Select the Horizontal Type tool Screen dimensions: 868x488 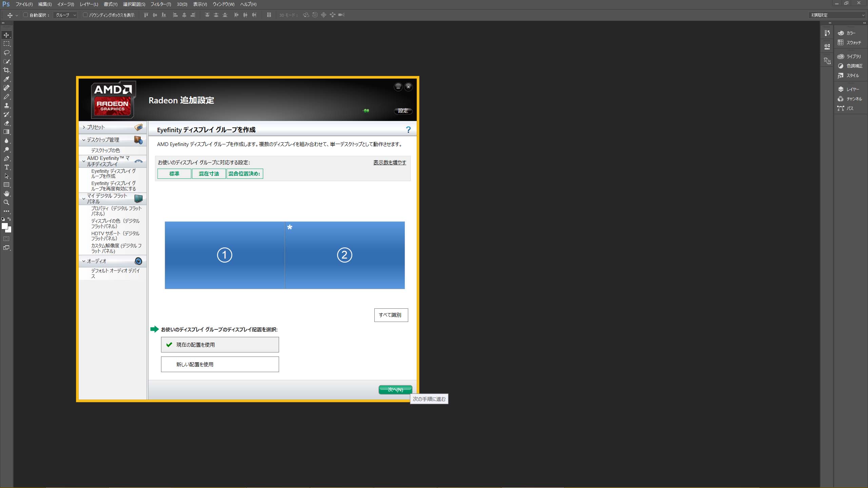[x=6, y=167]
